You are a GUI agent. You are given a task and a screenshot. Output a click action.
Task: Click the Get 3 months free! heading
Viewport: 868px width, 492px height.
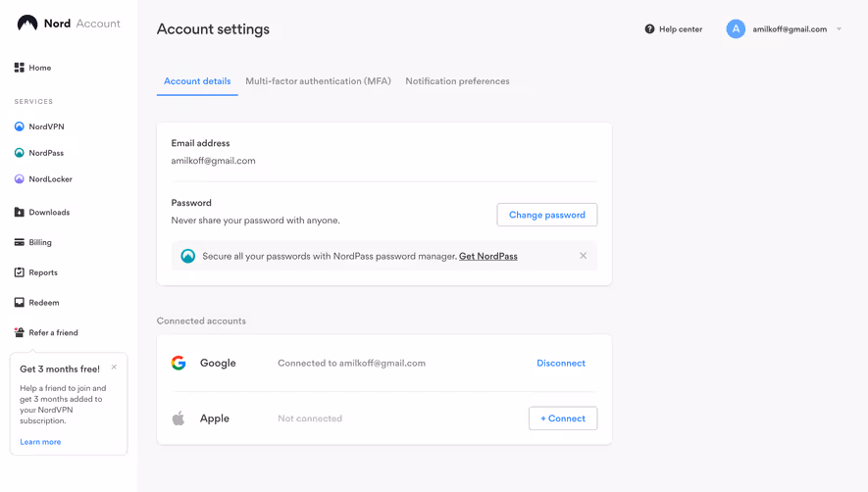pyautogui.click(x=60, y=369)
